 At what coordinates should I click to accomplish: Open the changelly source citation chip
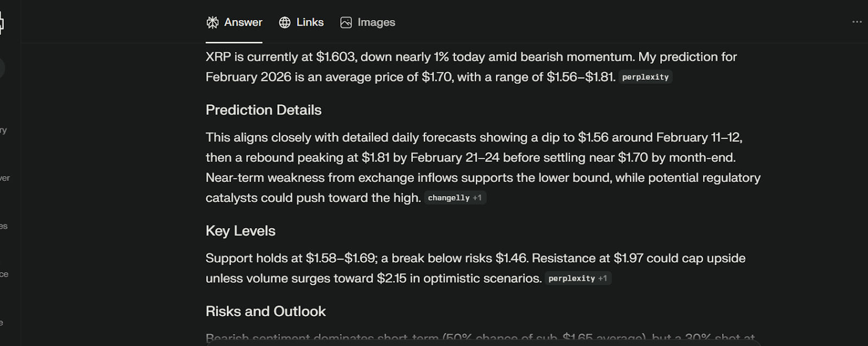[x=449, y=198]
